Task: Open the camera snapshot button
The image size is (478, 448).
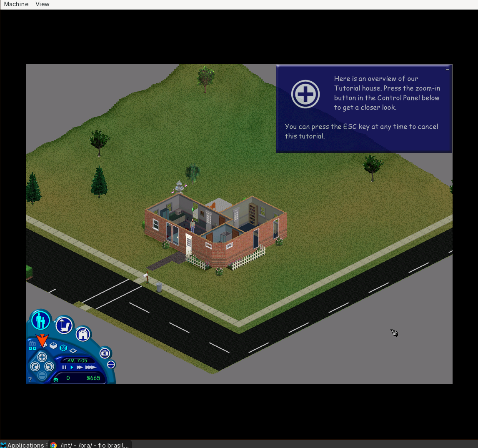Action: coord(105,353)
